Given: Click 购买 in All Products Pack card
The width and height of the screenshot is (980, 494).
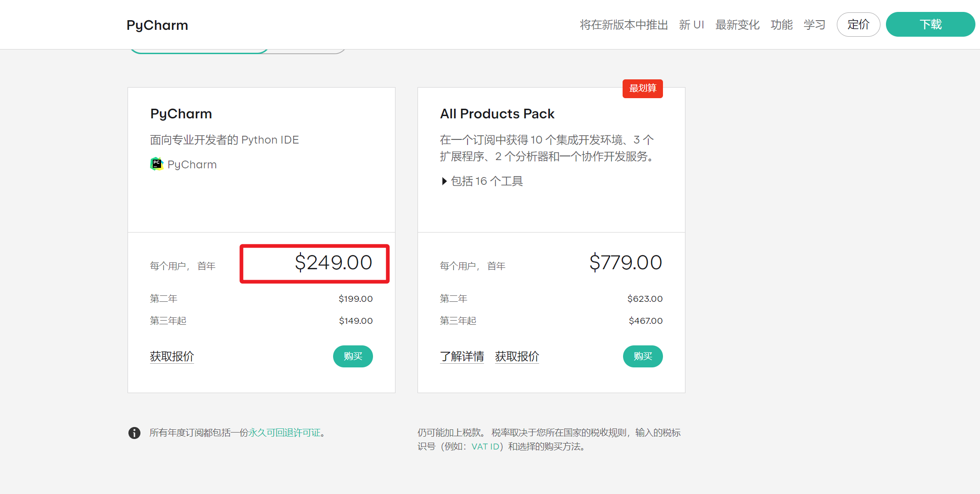Looking at the screenshot, I should coord(643,356).
